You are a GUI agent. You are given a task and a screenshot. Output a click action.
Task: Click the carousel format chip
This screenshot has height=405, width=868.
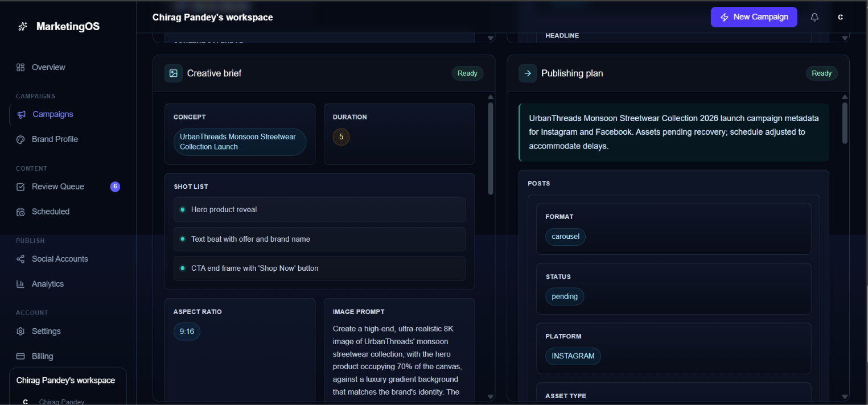[565, 237]
